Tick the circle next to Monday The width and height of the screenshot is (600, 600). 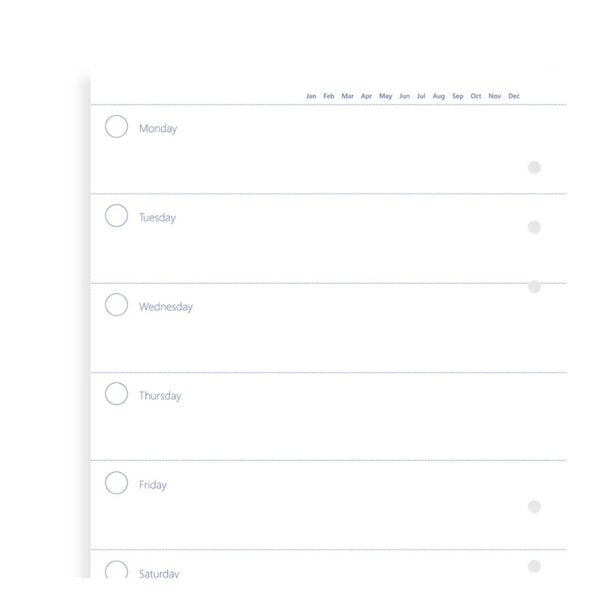click(x=116, y=127)
